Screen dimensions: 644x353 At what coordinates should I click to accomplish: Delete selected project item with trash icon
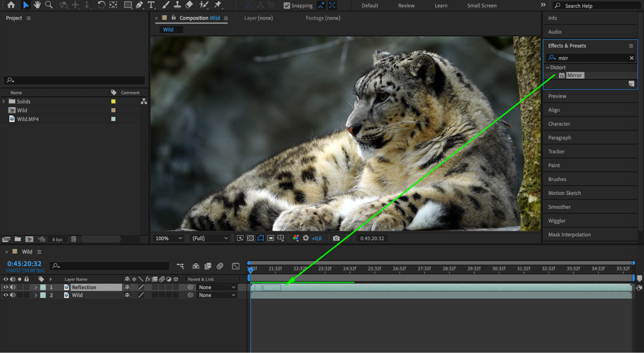74,239
